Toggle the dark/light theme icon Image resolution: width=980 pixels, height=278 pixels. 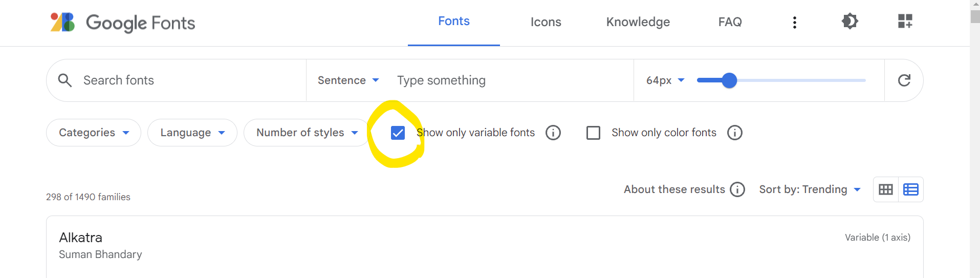click(850, 22)
